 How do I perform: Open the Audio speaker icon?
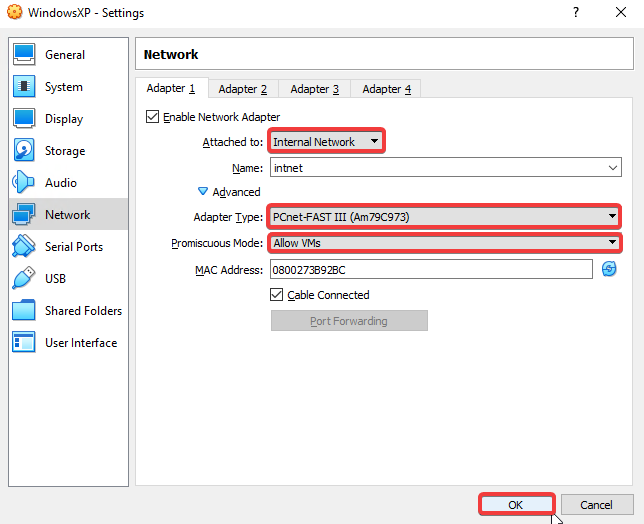(24, 182)
